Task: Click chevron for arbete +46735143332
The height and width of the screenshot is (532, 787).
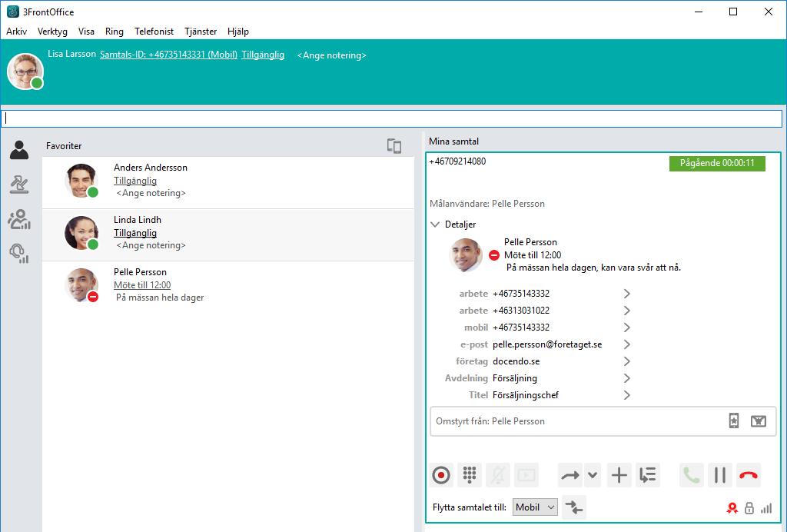Action: pyautogui.click(x=627, y=294)
